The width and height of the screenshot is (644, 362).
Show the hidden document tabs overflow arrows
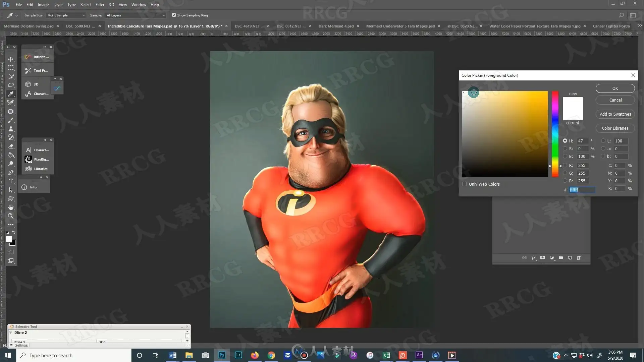click(640, 26)
